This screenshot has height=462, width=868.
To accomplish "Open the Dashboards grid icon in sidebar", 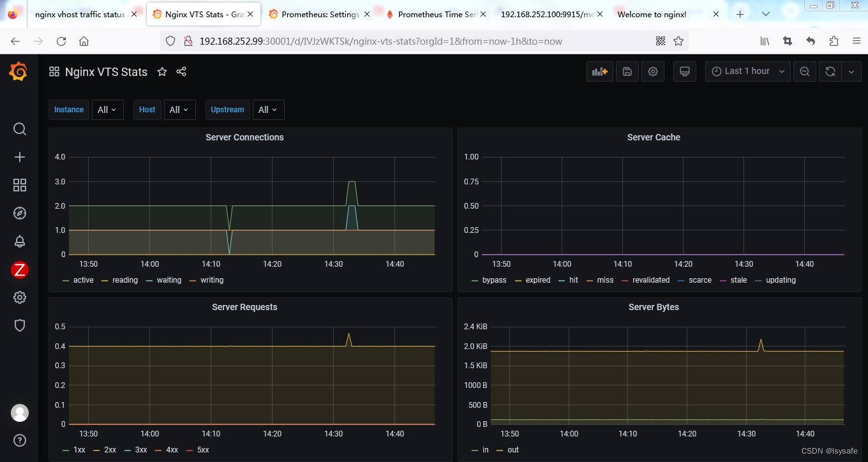I will pos(20,185).
